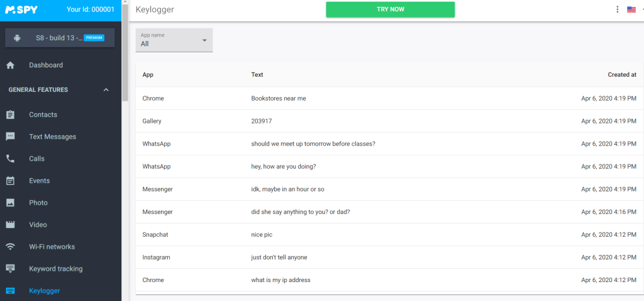The image size is (644, 301).
Task: Open the App name All dropdown
Action: 174,40
